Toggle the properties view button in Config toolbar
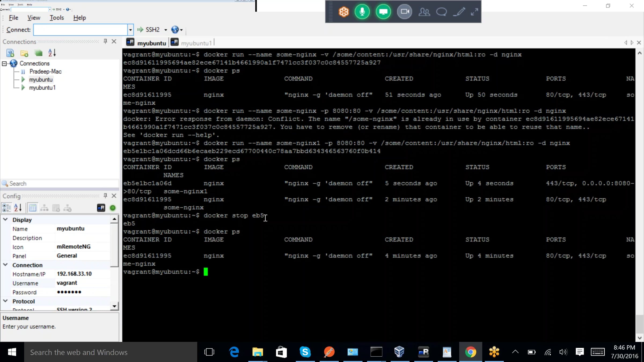Viewport: 644px width, 362px height. coord(32,208)
